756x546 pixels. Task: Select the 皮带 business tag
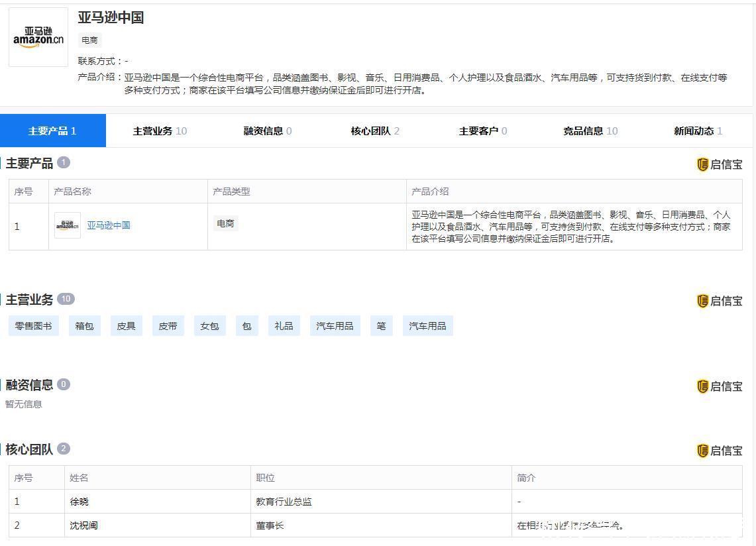tap(168, 326)
